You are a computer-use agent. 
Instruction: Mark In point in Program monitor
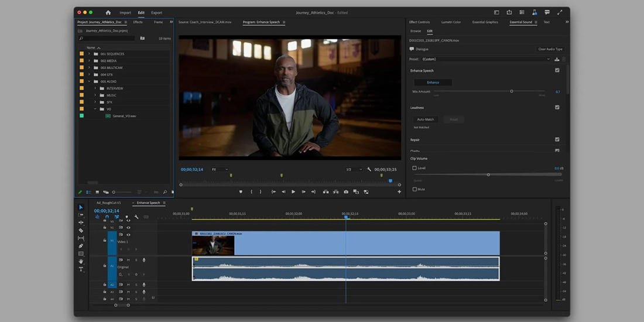click(251, 192)
